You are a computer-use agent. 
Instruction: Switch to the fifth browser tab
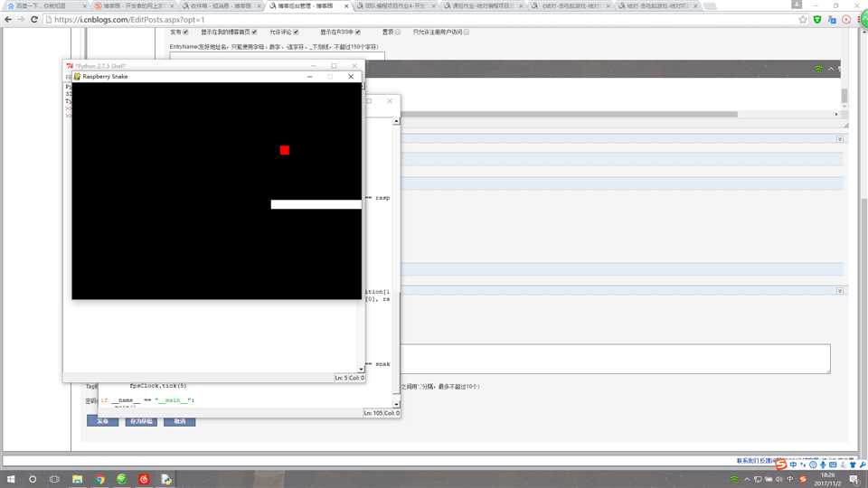point(396,5)
